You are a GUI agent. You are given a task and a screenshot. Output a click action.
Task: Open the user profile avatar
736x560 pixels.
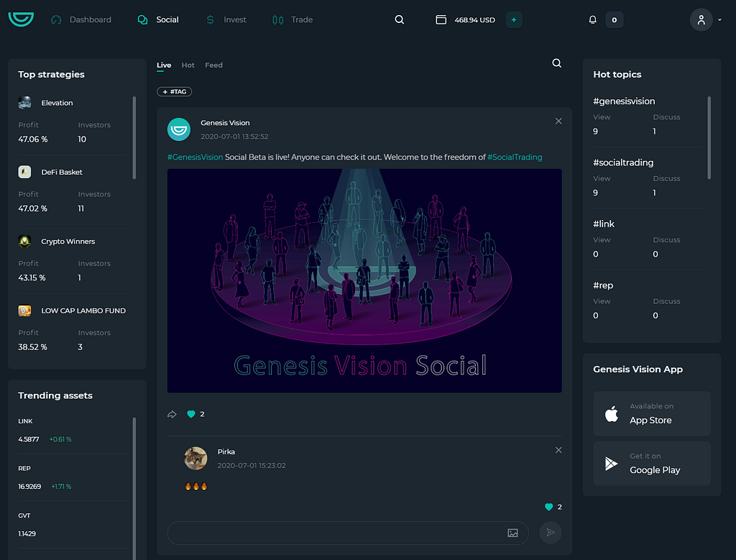[x=701, y=19]
